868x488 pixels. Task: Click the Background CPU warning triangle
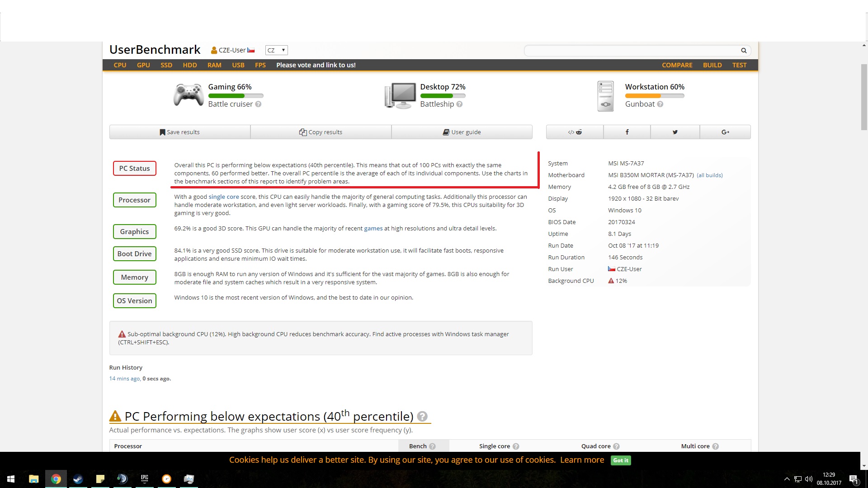[x=611, y=281]
